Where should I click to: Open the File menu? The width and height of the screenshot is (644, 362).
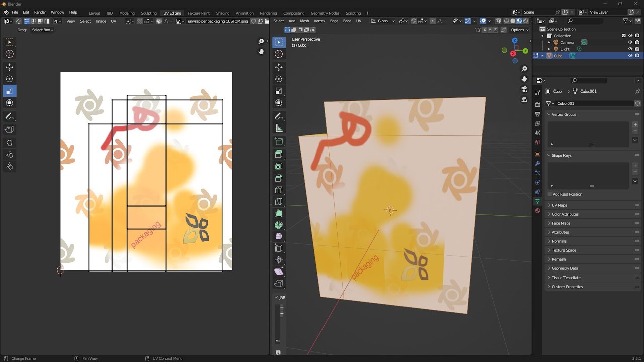[x=15, y=12]
